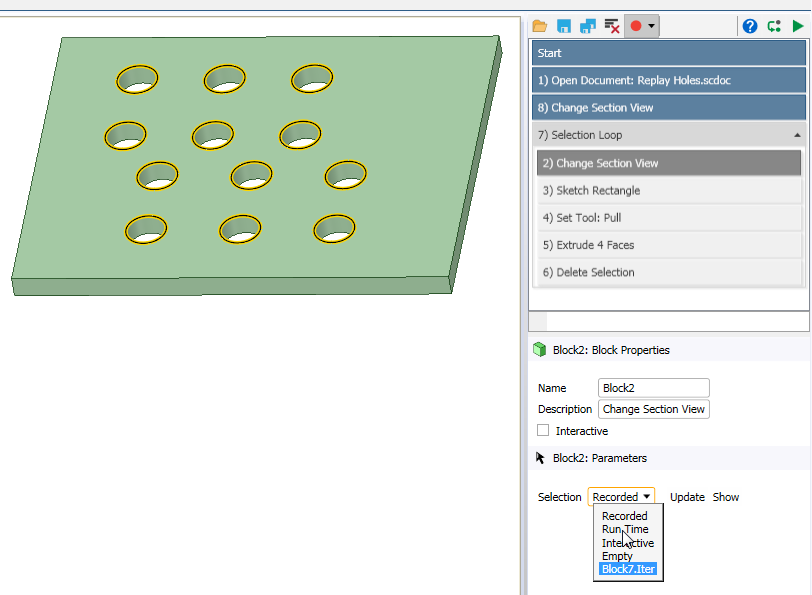812x595 pixels.
Task: Start recording with the red circle button
Action: 635,26
